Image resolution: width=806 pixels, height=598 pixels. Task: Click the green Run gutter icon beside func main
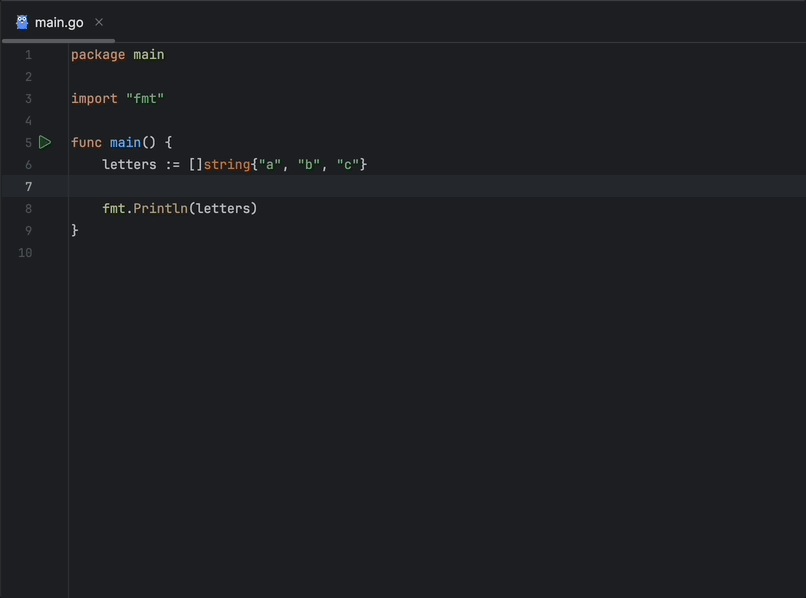[45, 143]
